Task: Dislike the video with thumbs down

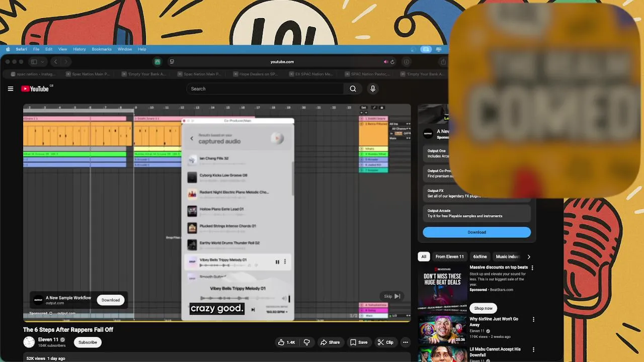Action: pyautogui.click(x=306, y=342)
